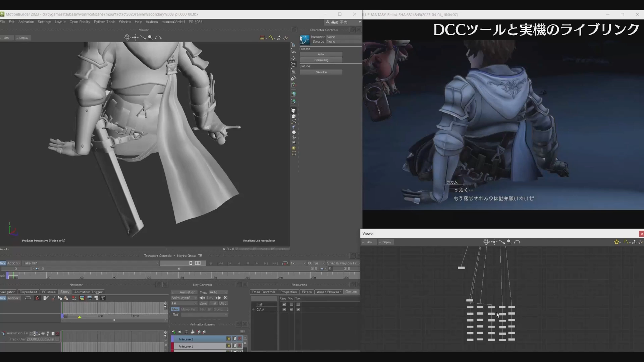
Task: Delete key with X icon in Key Controls
Action: (x=225, y=298)
